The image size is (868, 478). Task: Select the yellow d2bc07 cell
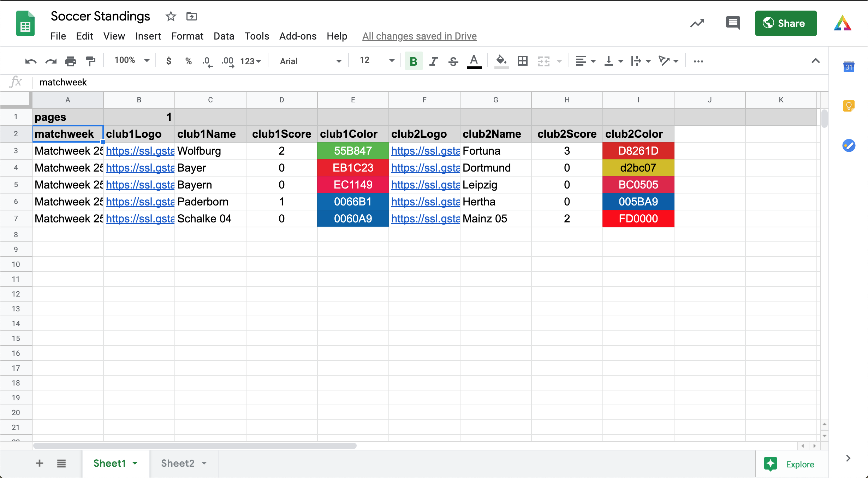[x=638, y=168]
